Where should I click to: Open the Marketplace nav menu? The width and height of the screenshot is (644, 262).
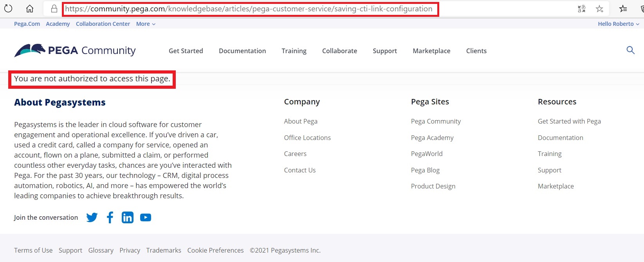coord(431,51)
